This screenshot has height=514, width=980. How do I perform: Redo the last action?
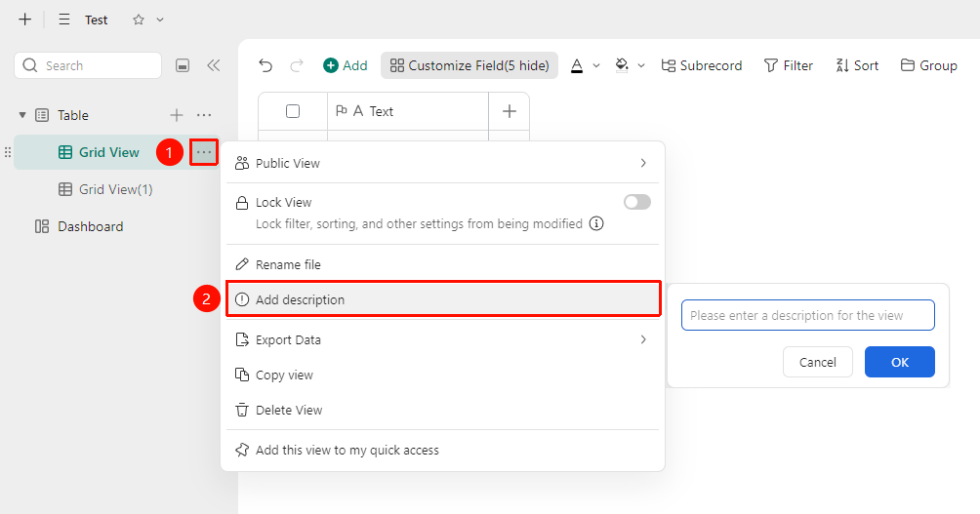[x=297, y=65]
